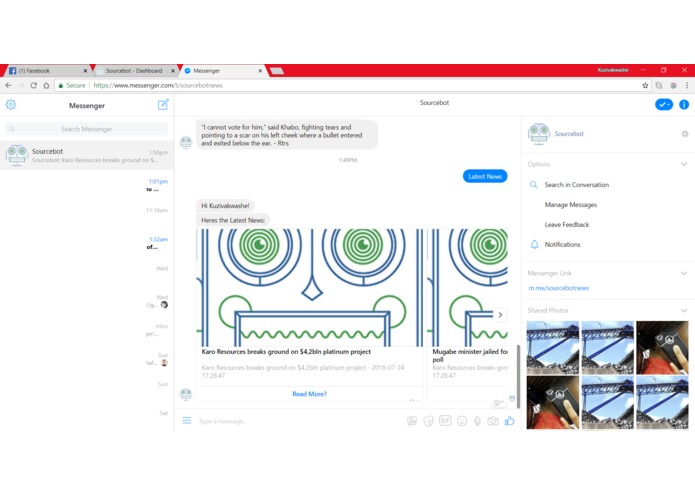The width and height of the screenshot is (695, 494).
Task: Go to browser home page
Action: point(46,86)
